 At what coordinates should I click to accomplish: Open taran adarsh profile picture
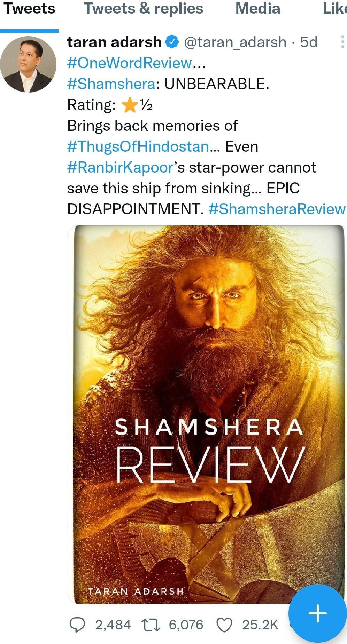coord(28,64)
